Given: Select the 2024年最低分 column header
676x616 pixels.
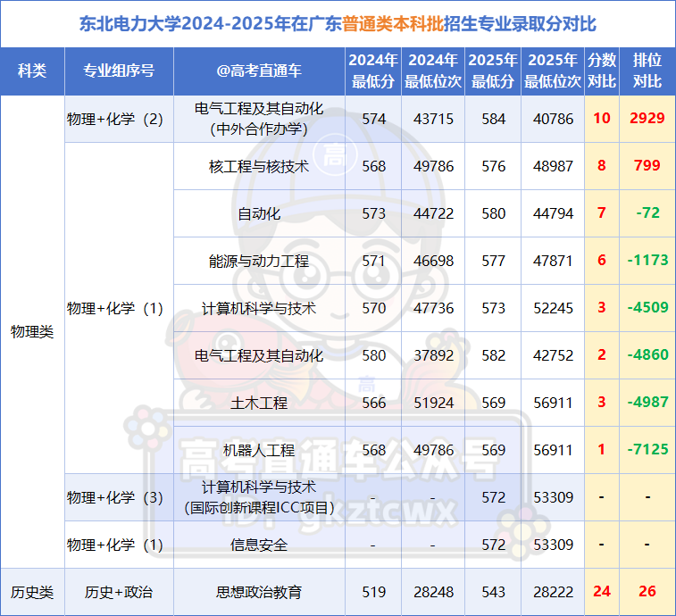Looking at the screenshot, I should pyautogui.click(x=373, y=71).
